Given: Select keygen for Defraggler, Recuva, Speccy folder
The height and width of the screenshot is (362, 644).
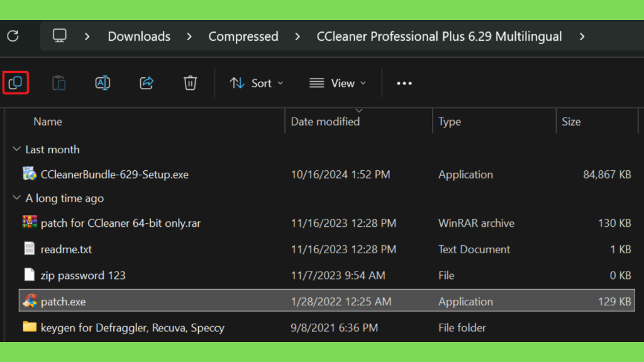Looking at the screenshot, I should 133,328.
